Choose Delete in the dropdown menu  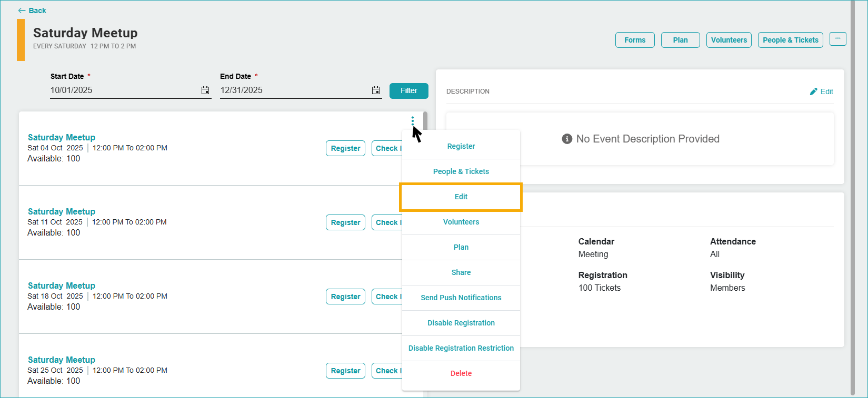click(x=461, y=373)
